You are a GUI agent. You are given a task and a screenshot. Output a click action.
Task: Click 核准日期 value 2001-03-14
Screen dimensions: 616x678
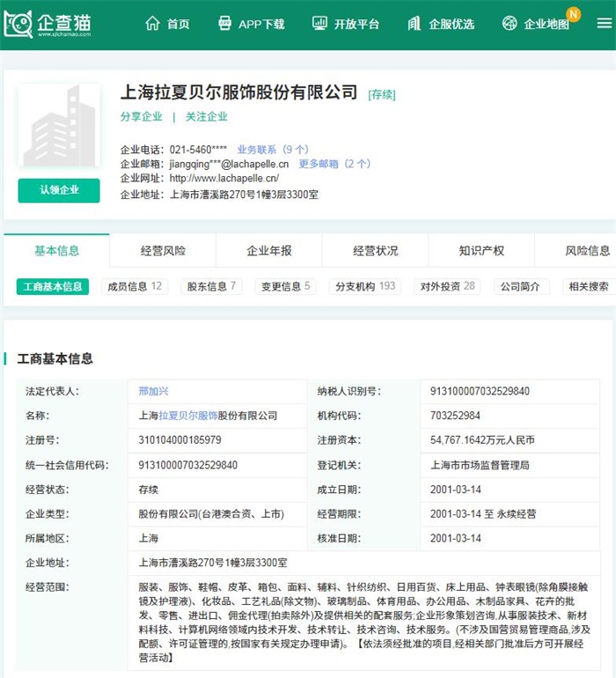tap(456, 538)
